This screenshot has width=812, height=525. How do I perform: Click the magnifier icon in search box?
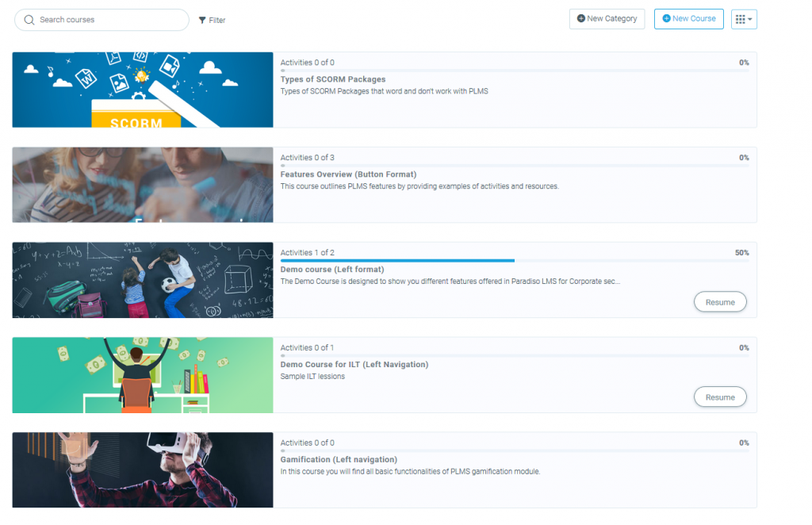click(x=29, y=20)
